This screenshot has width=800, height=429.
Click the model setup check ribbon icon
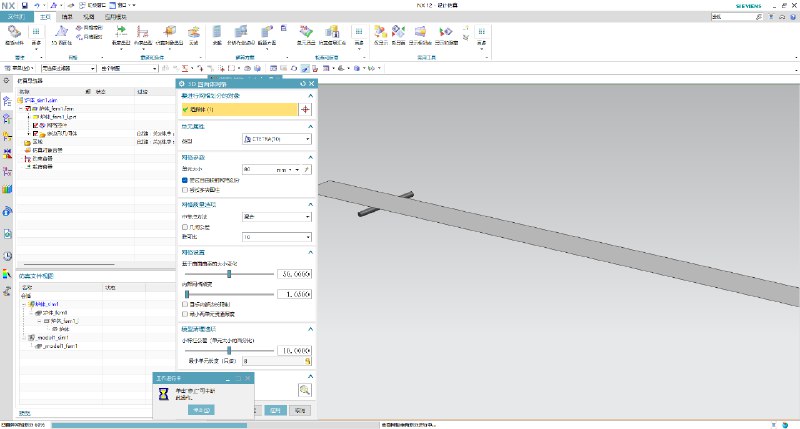(x=332, y=35)
